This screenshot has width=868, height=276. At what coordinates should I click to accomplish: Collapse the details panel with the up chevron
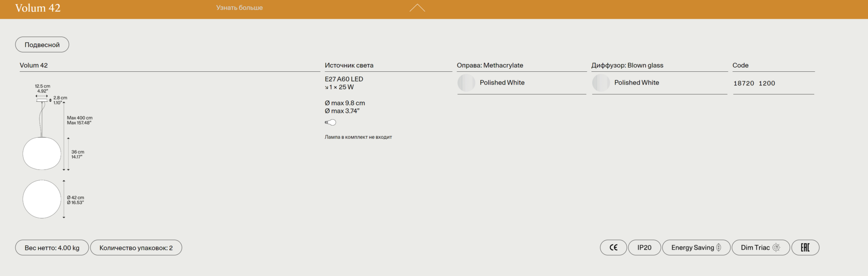point(417,8)
